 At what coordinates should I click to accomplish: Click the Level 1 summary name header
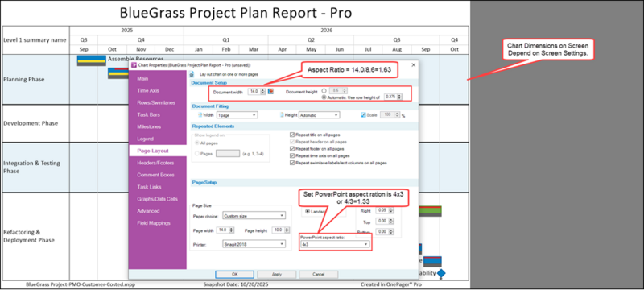pyautogui.click(x=35, y=40)
